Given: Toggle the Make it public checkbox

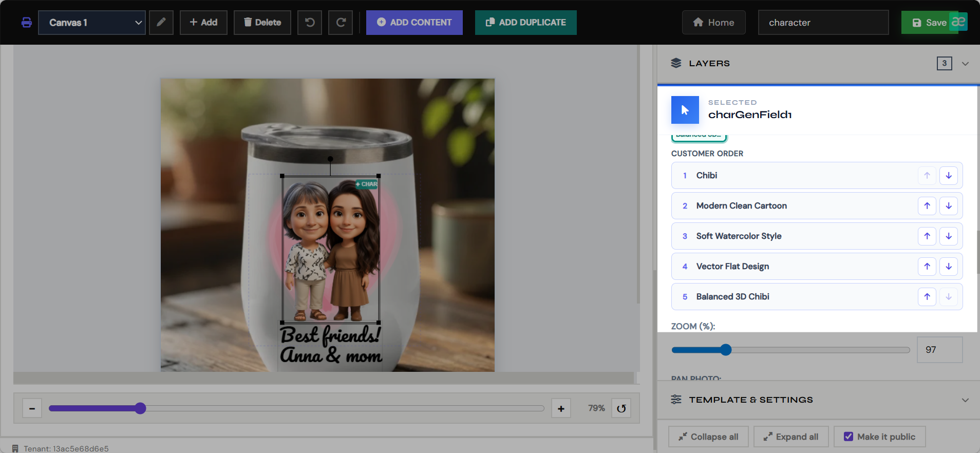Looking at the screenshot, I should [849, 437].
